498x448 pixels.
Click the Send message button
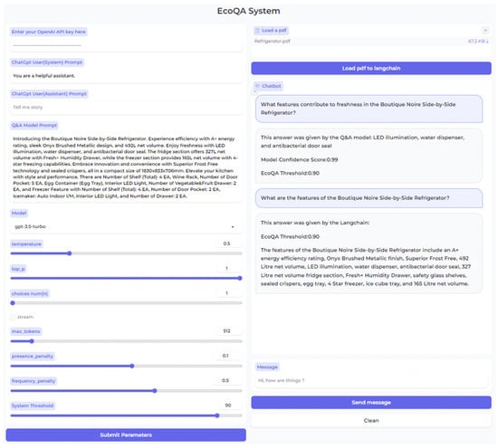click(371, 402)
